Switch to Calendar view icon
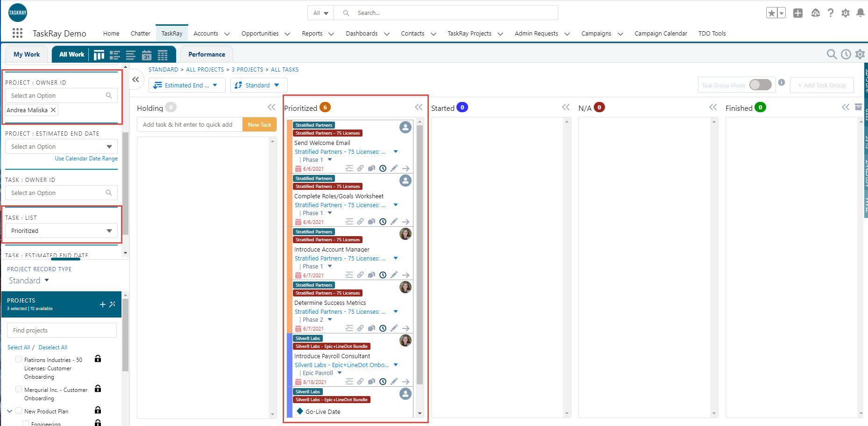The image size is (868, 426). click(x=147, y=55)
